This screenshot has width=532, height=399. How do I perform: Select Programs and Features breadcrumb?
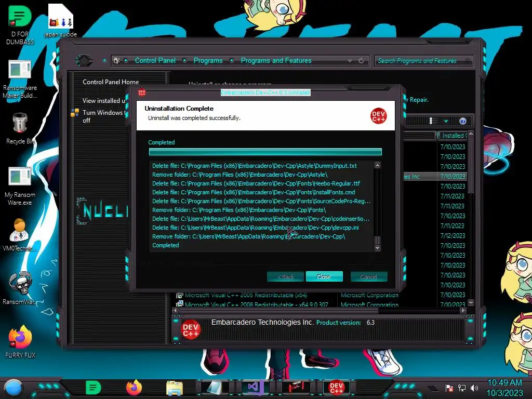(276, 61)
